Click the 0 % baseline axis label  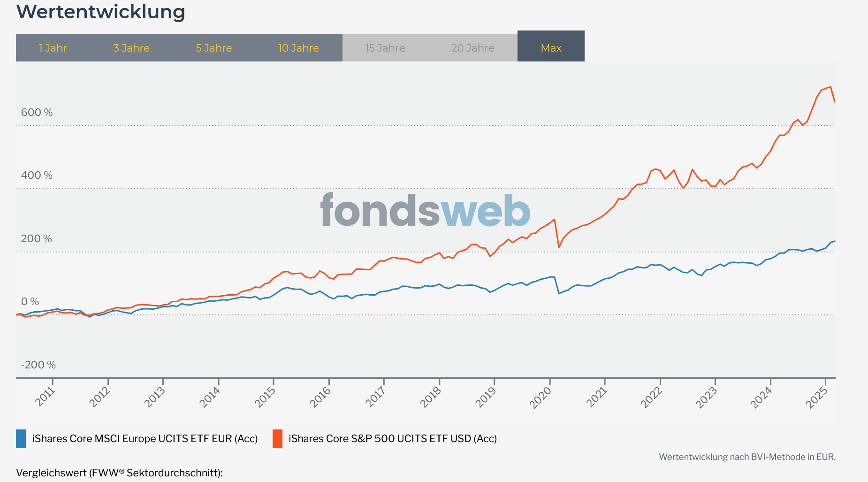(30, 302)
